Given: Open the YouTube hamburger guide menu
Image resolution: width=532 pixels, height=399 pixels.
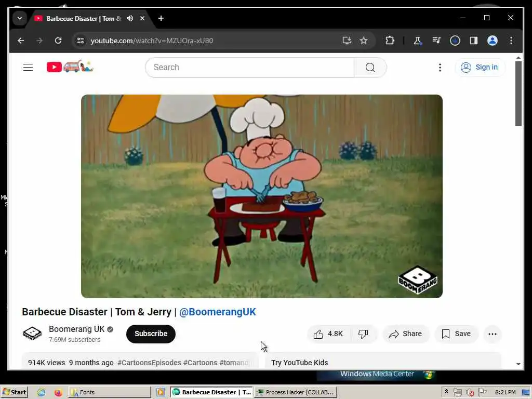Looking at the screenshot, I should 28,67.
